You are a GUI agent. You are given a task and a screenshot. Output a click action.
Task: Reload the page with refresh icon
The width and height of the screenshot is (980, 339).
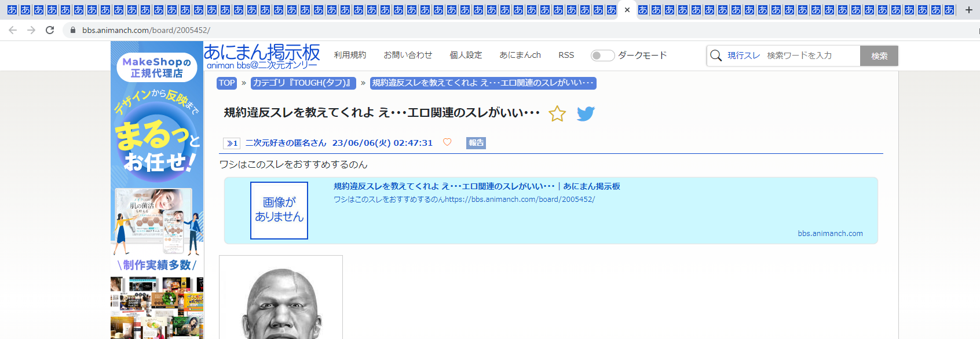[x=50, y=30]
